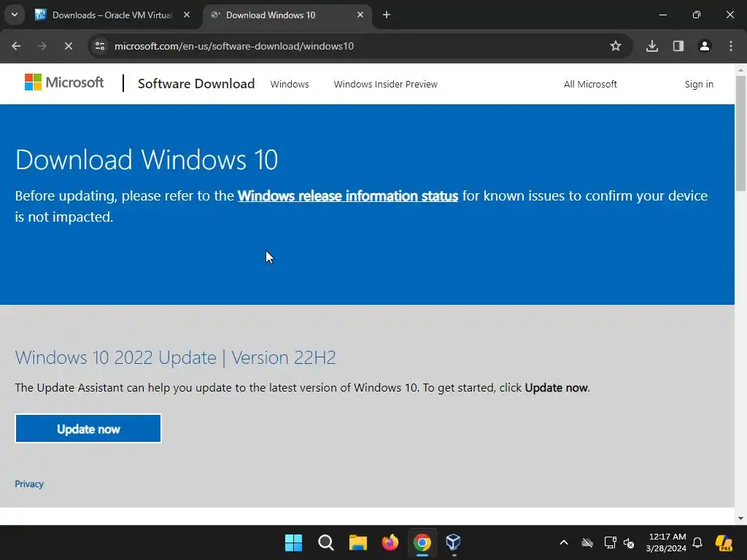Click Windows 10 2022 Update Version 22H2 heading

pyautogui.click(x=175, y=357)
